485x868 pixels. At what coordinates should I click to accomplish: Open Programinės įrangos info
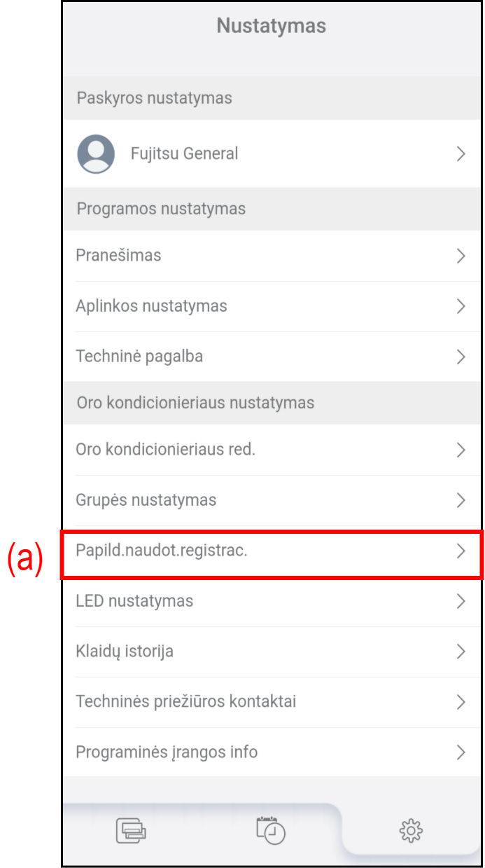pos(272,752)
